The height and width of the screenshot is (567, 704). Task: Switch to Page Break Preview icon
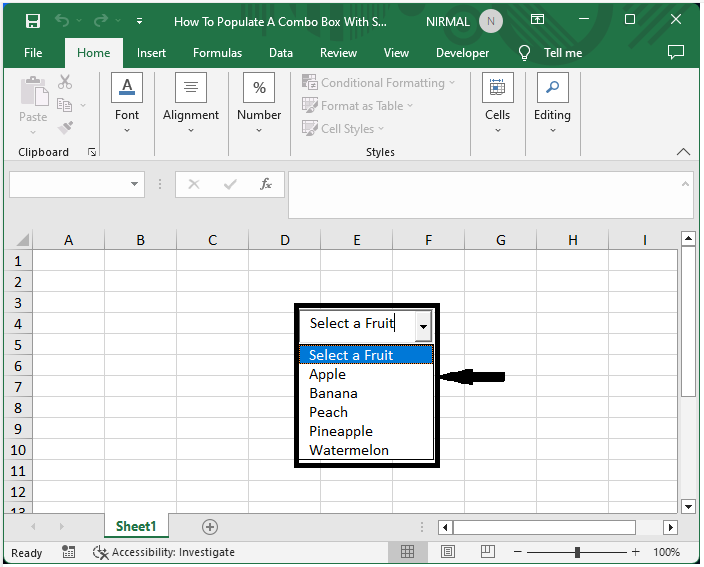pyautogui.click(x=488, y=552)
